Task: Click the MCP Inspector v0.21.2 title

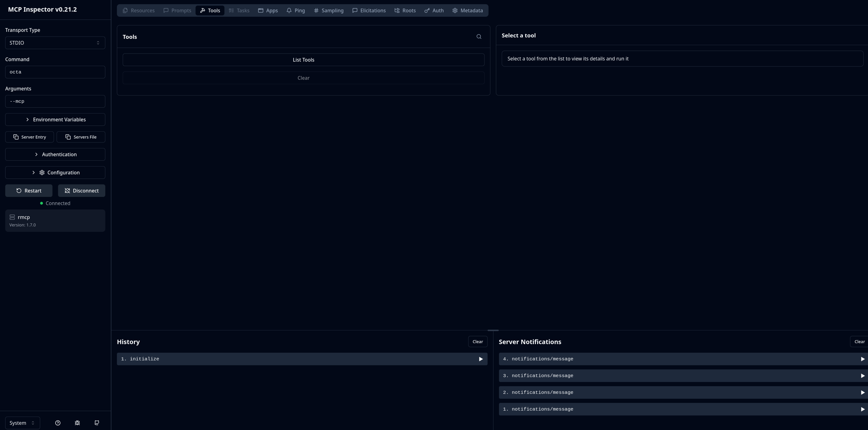Action: coord(42,9)
